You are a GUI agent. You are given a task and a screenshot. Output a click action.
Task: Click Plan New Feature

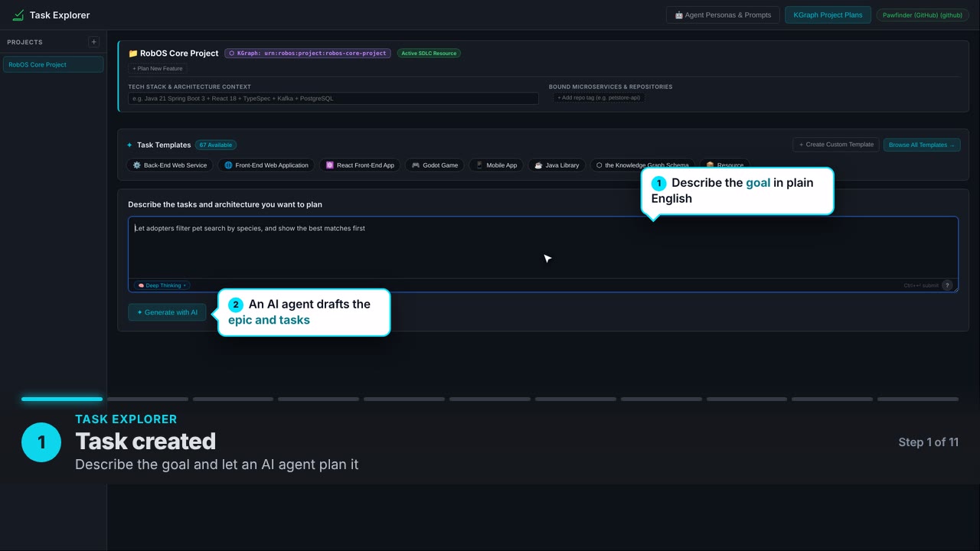click(158, 69)
